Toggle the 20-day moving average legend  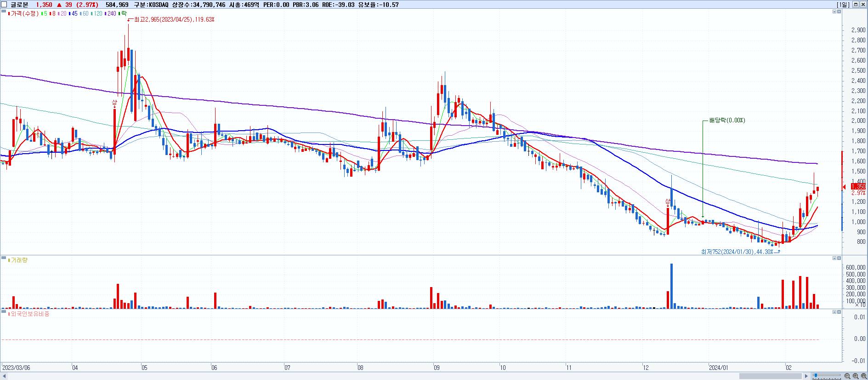click(x=63, y=14)
